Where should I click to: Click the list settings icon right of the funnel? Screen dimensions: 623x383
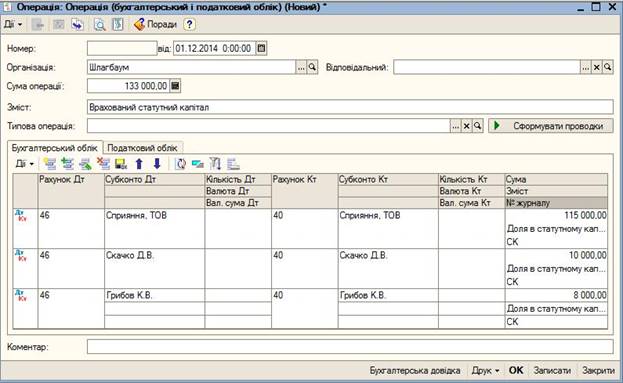[233, 164]
